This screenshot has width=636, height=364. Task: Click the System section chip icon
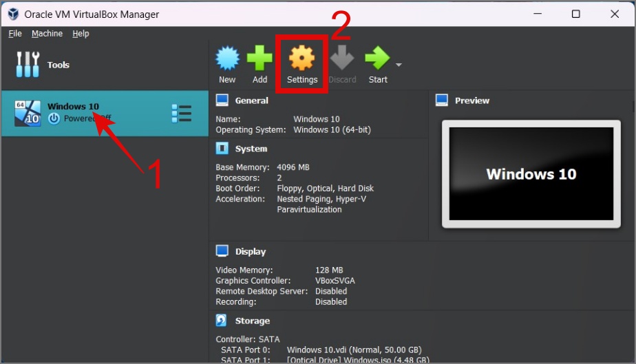point(222,149)
